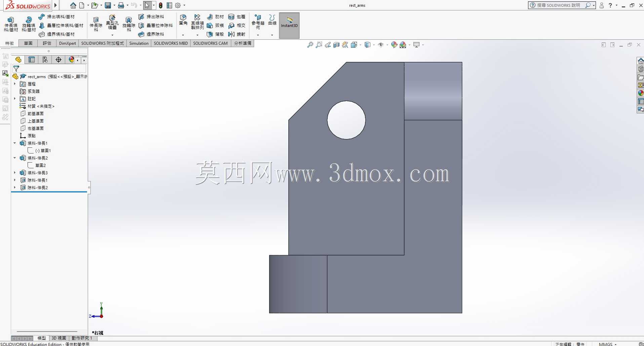Select 草圖2 sketch in tree
This screenshot has width=644, height=346.
coord(37,165)
